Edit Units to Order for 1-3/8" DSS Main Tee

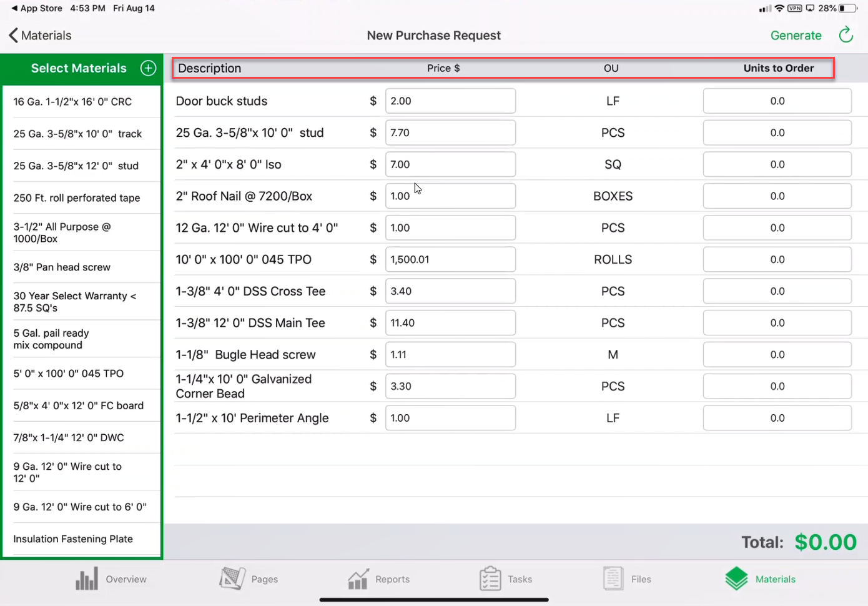coord(777,322)
